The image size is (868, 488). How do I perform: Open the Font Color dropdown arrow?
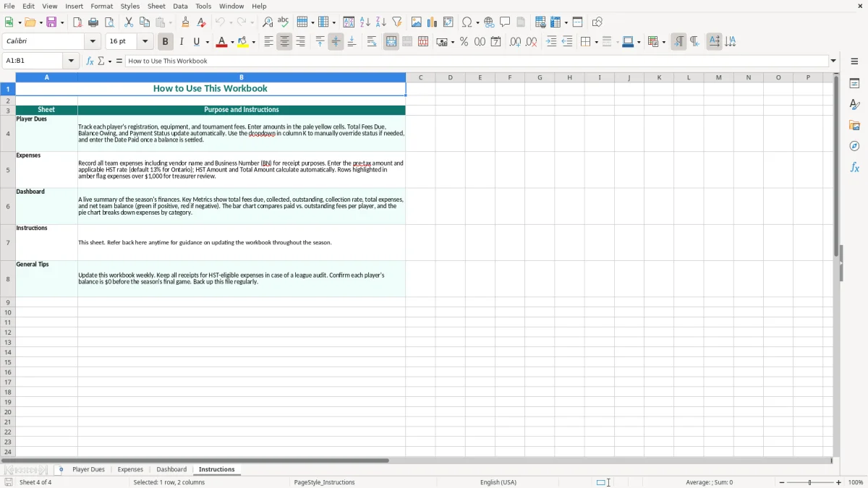(x=232, y=42)
